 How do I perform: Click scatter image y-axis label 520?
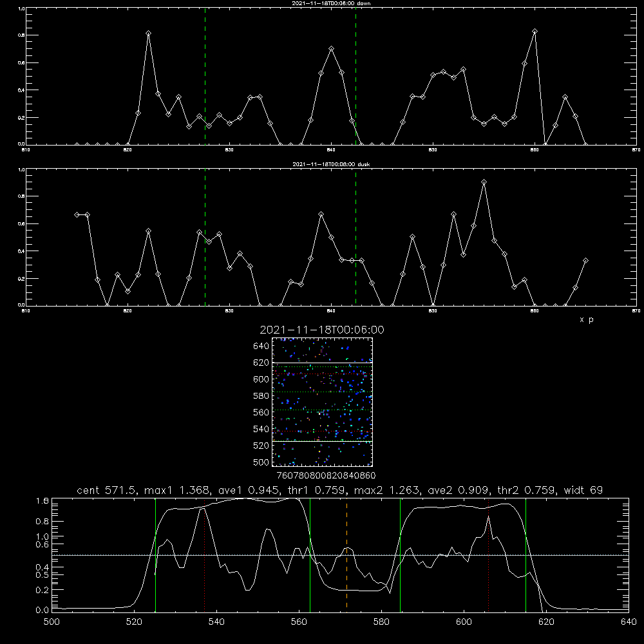click(261, 446)
